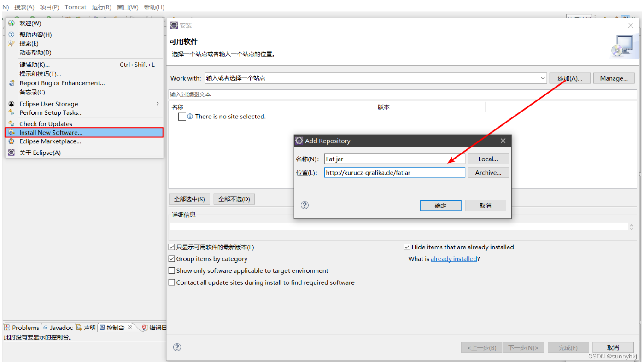Screen dimensions: 644x364
Task: Click the Local... button
Action: coord(488,159)
